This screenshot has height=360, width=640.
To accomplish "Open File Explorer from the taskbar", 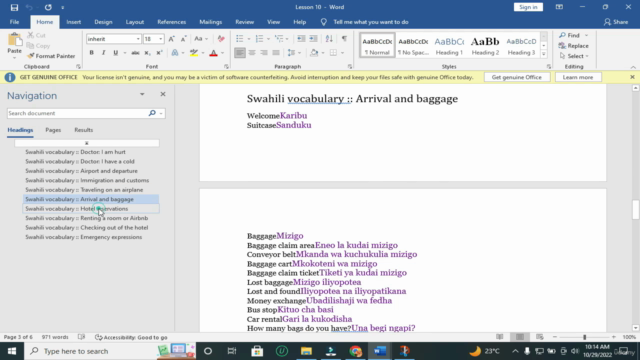I will pos(306,351).
